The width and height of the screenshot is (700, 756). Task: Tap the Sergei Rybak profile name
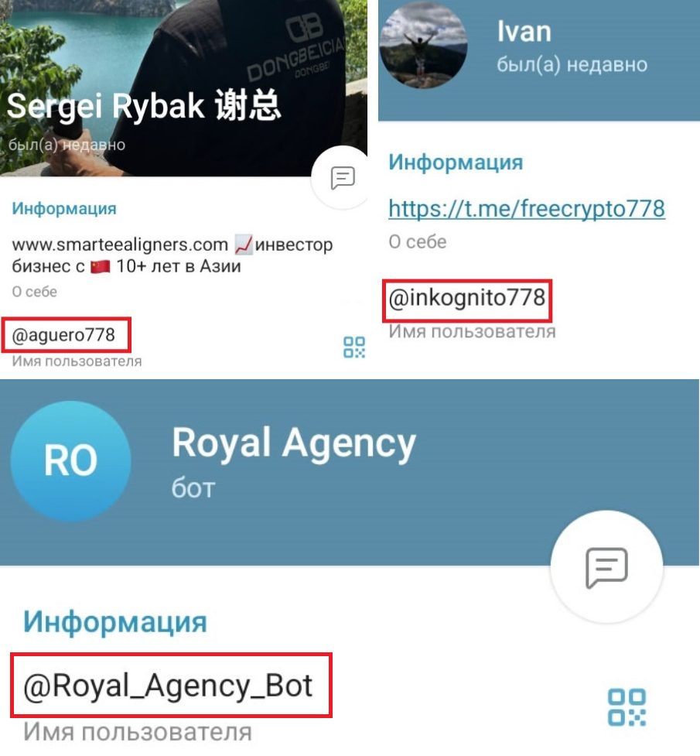click(144, 105)
